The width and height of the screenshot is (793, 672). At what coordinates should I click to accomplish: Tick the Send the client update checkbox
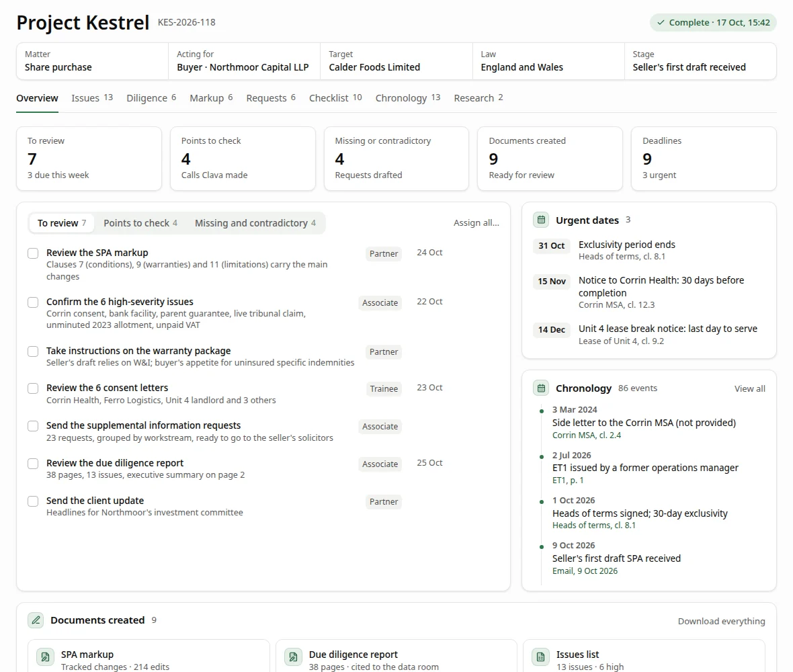(x=33, y=501)
